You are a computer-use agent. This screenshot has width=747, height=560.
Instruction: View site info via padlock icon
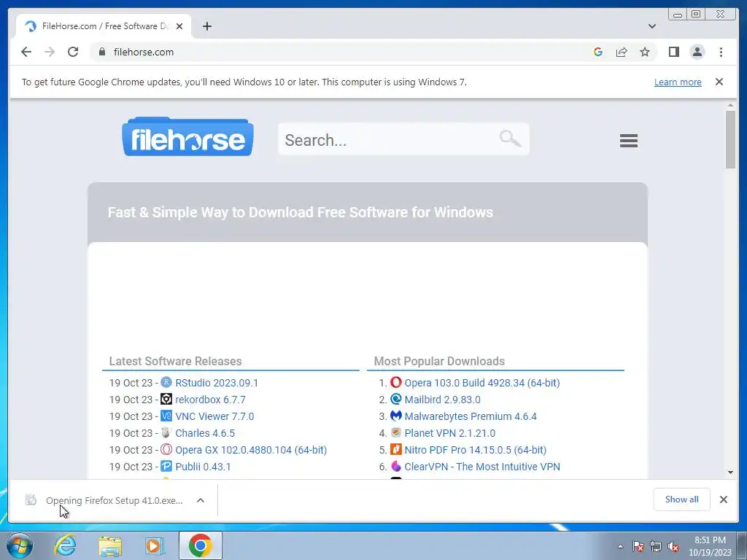pos(101,52)
